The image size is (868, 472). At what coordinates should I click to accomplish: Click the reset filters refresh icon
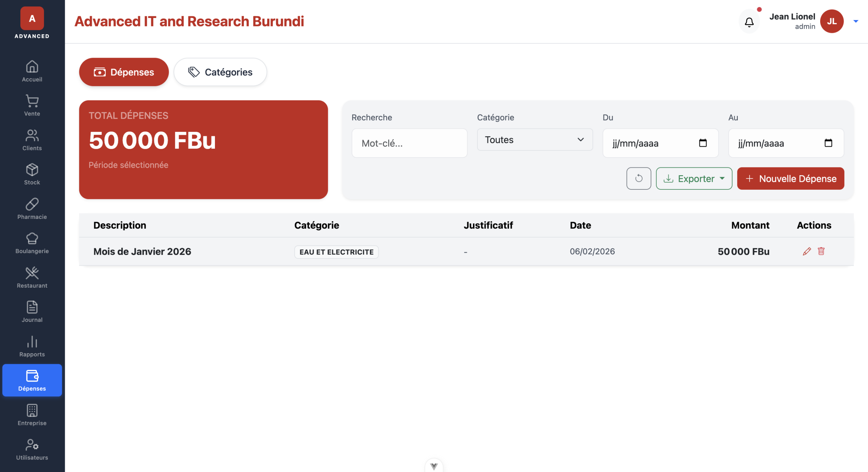pos(638,178)
